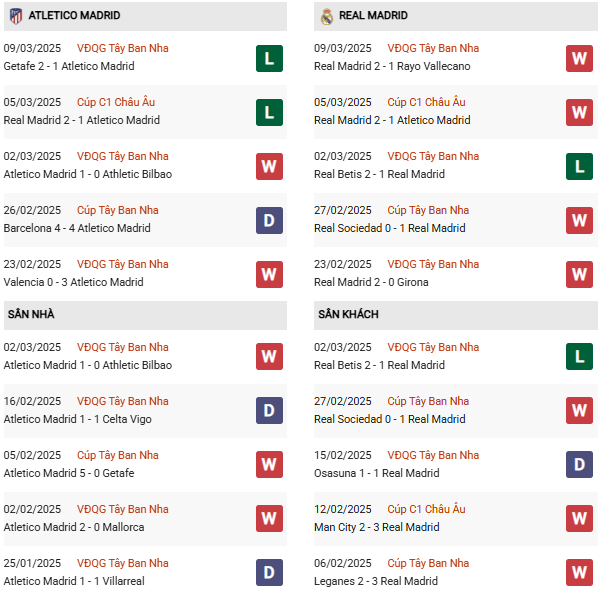Open the ATLETICO MADRID team header
This screenshot has height=594, width=600.
74,16
